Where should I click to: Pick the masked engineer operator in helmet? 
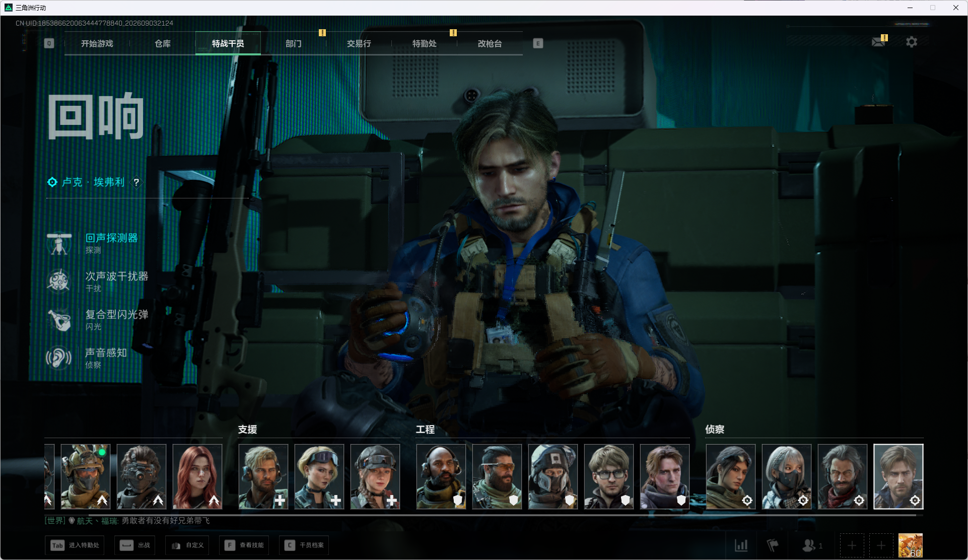pyautogui.click(x=553, y=476)
